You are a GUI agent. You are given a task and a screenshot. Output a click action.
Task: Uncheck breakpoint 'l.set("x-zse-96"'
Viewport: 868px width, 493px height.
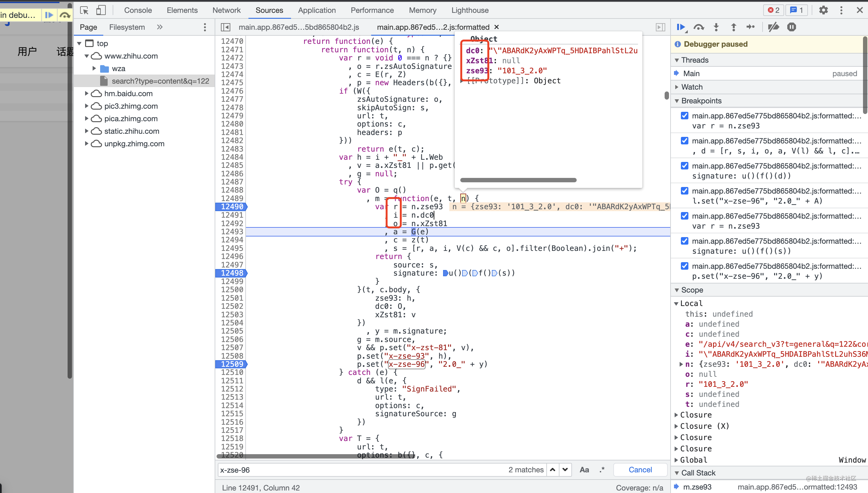[685, 191]
